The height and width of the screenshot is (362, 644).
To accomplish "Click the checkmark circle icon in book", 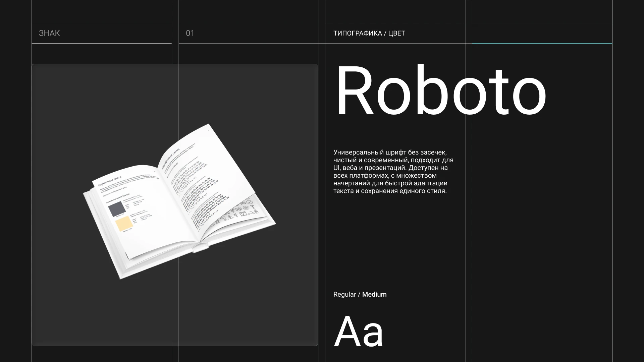I will pos(250,202).
